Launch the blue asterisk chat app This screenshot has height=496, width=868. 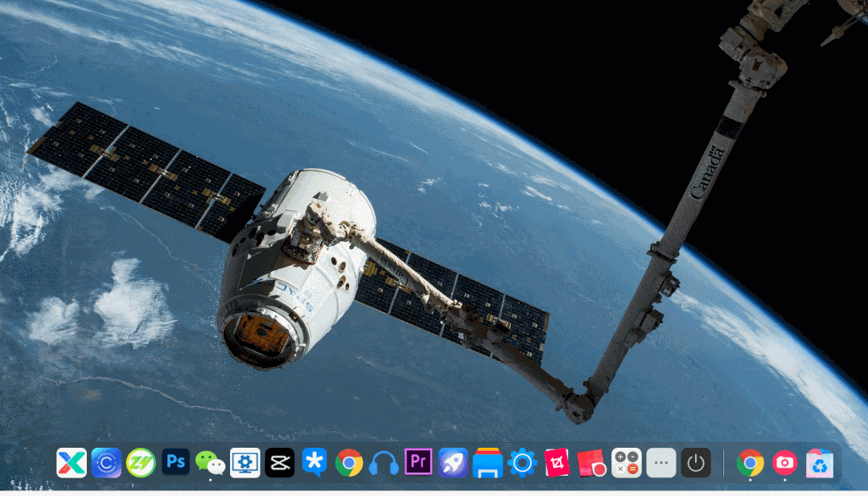(x=315, y=463)
